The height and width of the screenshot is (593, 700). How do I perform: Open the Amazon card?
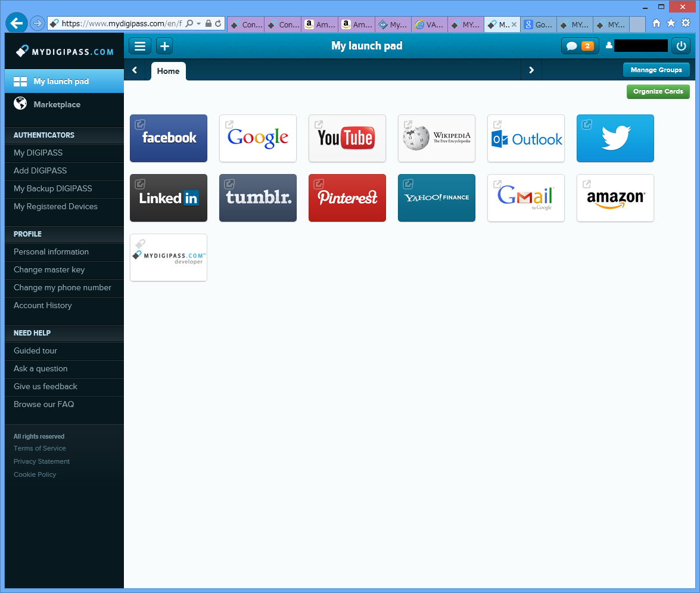coord(615,198)
